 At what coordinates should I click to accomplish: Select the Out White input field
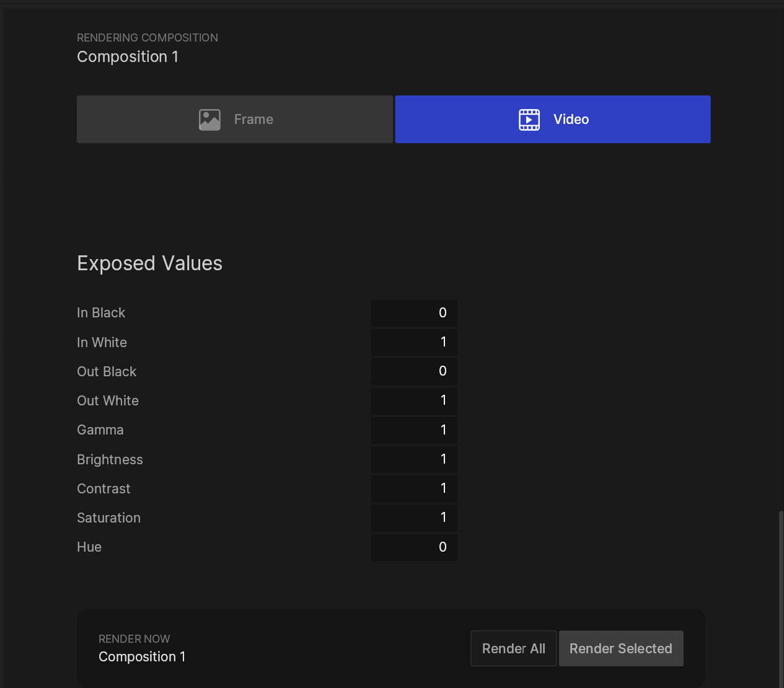click(413, 400)
